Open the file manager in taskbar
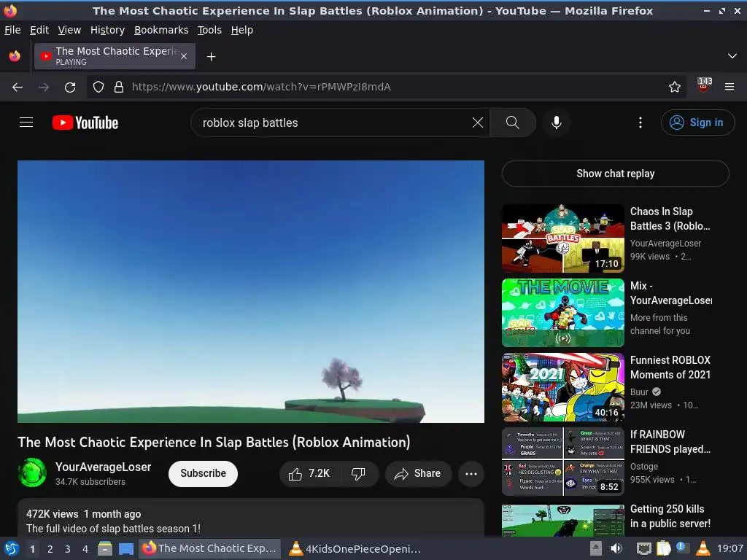 click(105, 548)
